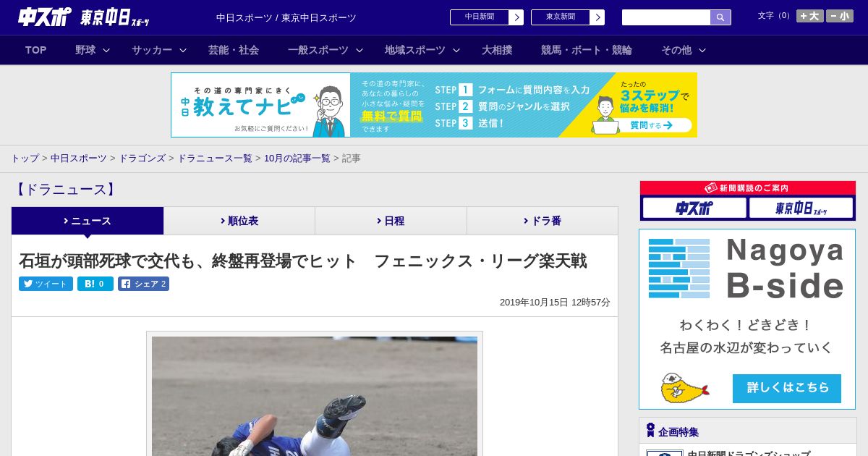868x456 pixels.
Task: Click the 教えてナビ banner advertisement
Action: click(x=434, y=105)
